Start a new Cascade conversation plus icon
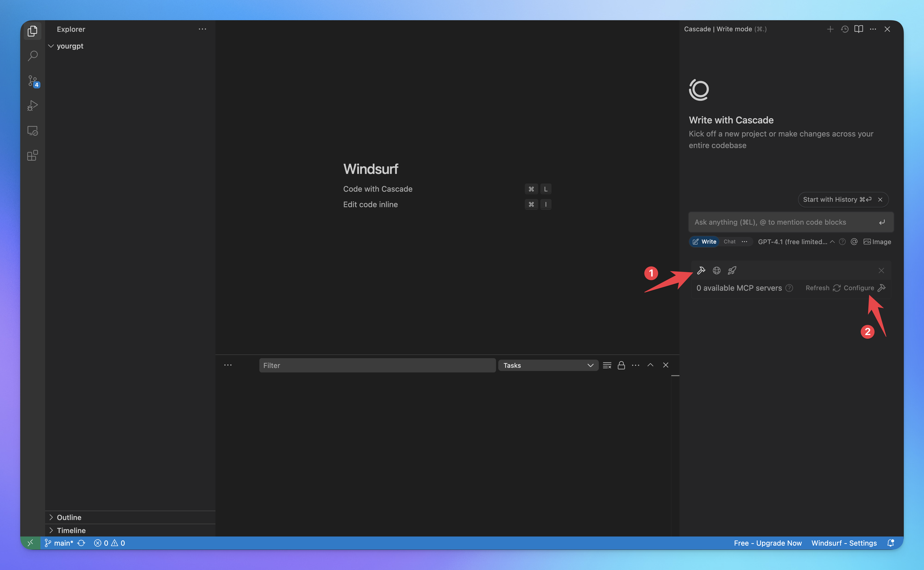Viewport: 924px width, 570px height. (x=830, y=29)
